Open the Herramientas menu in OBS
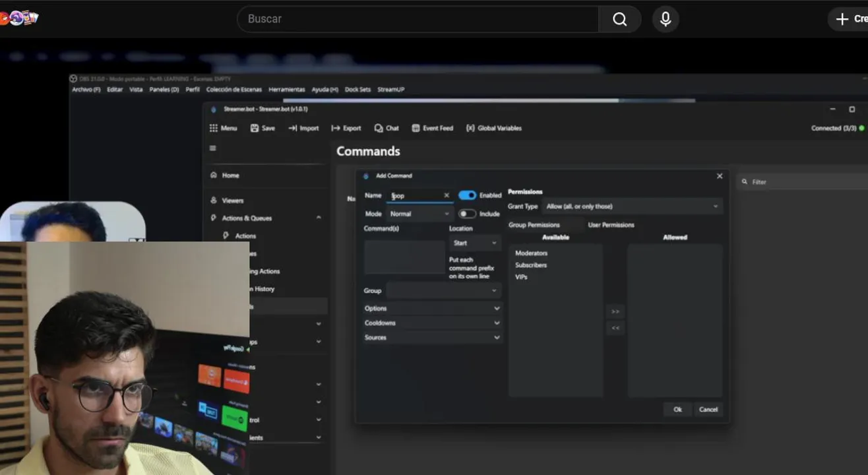Viewport: 868px width, 475px height. click(x=287, y=90)
